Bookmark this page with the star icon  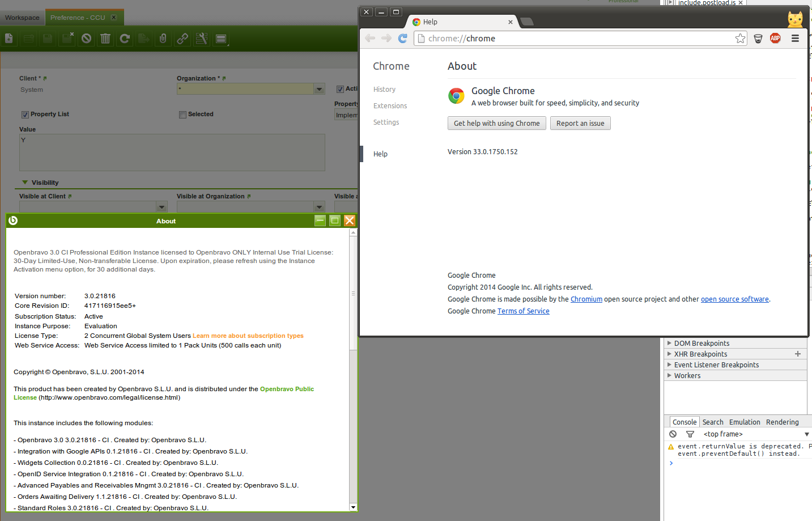(740, 38)
